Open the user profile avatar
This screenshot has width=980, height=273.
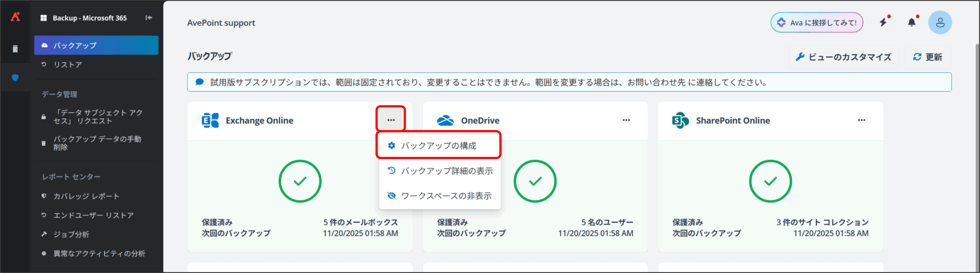click(940, 23)
